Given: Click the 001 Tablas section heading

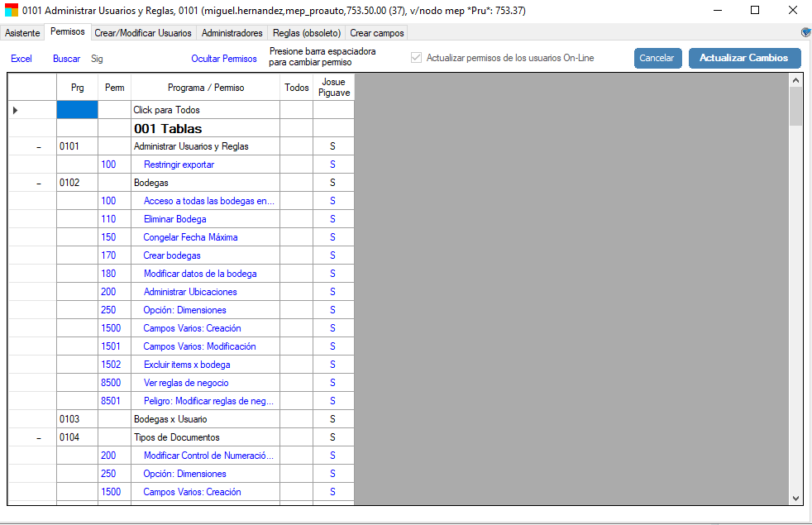Looking at the screenshot, I should (x=168, y=128).
